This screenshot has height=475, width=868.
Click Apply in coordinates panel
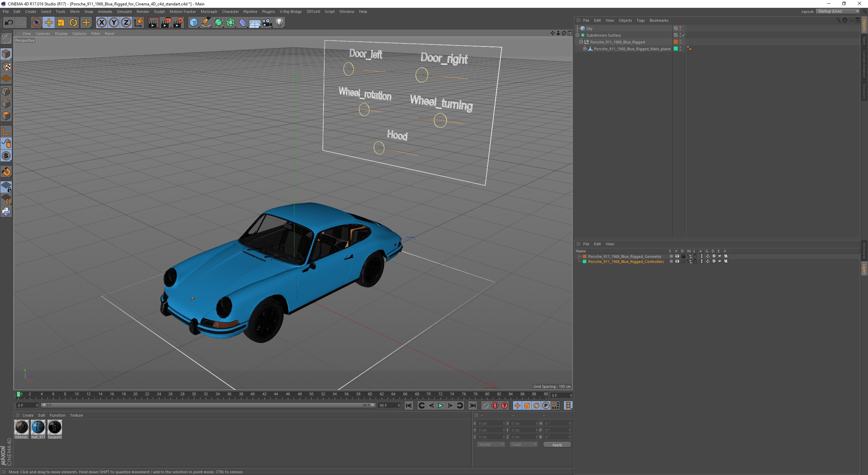point(557,444)
